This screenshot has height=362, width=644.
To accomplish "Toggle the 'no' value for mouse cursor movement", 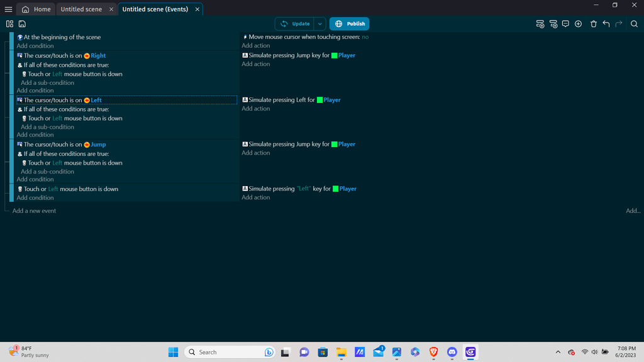I will [364, 37].
